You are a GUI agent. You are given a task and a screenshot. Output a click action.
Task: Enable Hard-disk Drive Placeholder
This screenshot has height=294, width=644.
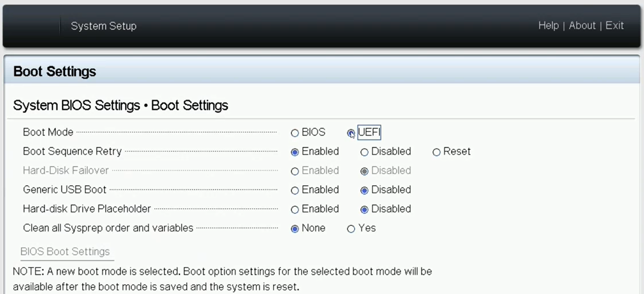pos(295,210)
